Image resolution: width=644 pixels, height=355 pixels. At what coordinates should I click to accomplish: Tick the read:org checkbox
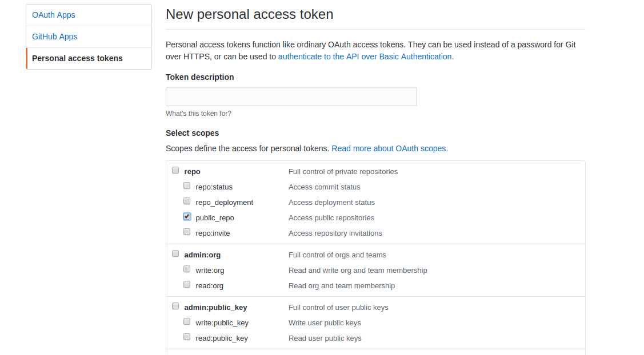(187, 284)
